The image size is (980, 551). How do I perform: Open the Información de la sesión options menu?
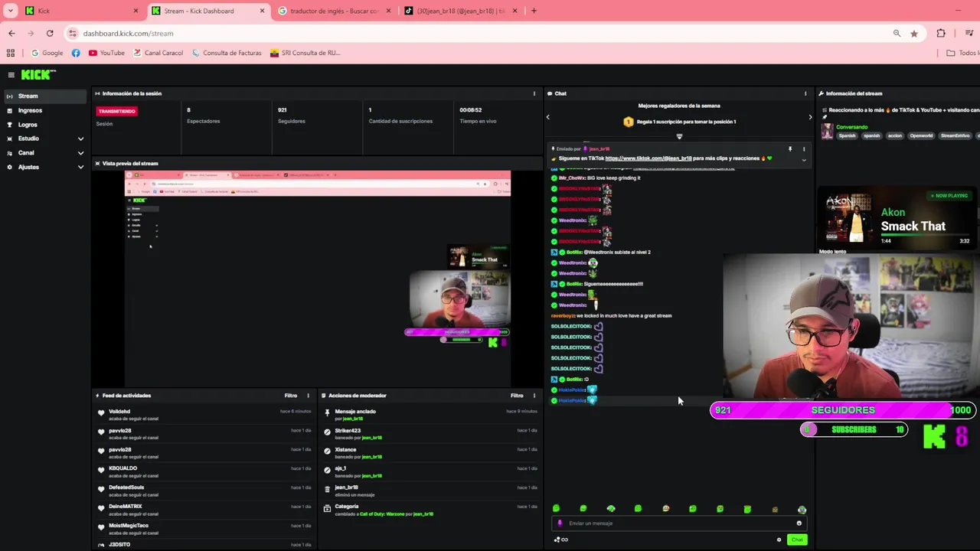pos(534,93)
